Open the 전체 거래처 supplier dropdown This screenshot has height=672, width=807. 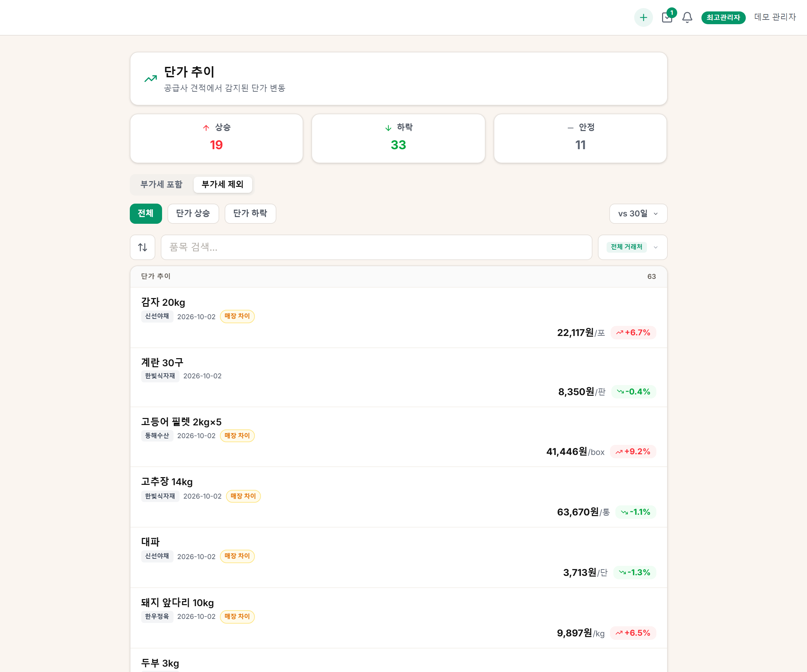[632, 247]
